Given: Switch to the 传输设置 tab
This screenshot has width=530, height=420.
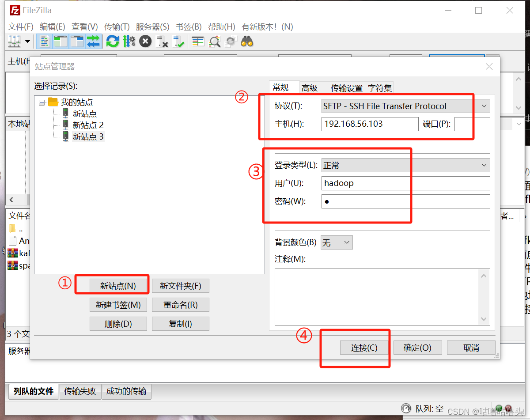Looking at the screenshot, I should [x=347, y=88].
